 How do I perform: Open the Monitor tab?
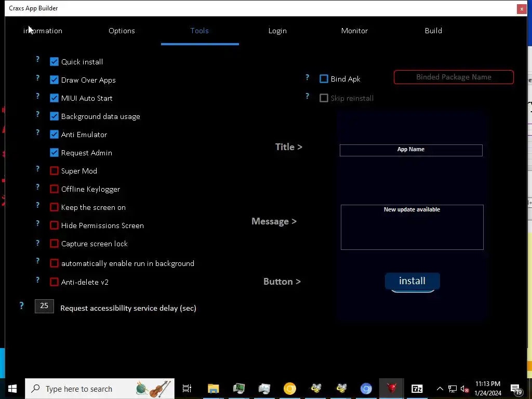(x=354, y=31)
